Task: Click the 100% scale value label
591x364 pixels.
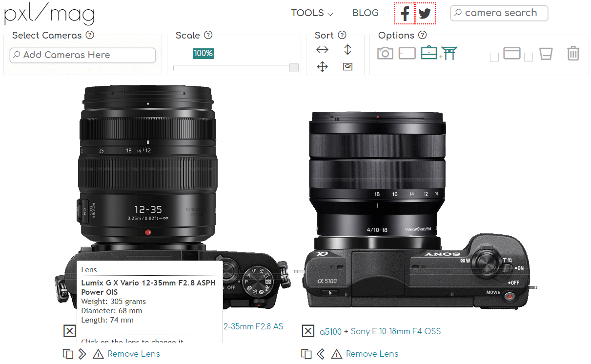Action: pyautogui.click(x=204, y=53)
